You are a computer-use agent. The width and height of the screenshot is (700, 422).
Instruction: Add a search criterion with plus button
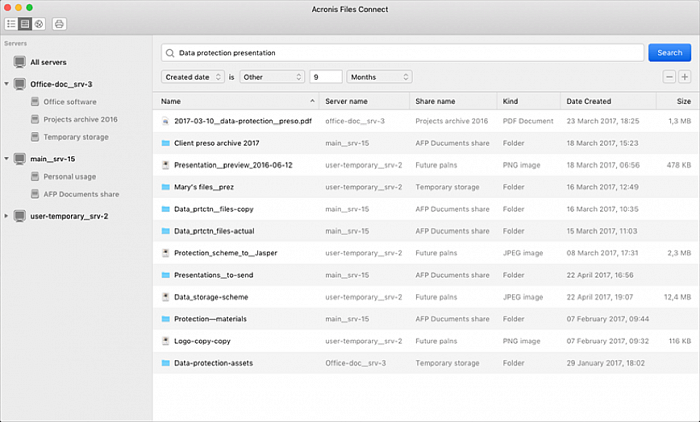[684, 77]
